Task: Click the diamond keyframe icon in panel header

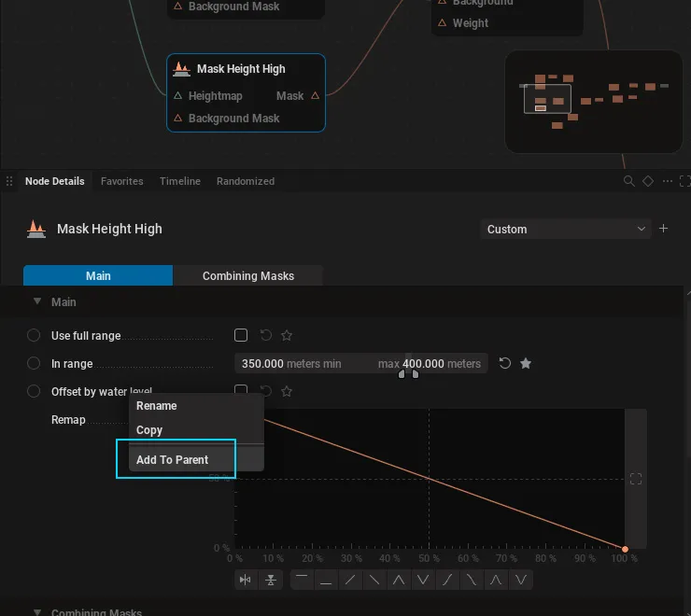Action: coord(648,181)
